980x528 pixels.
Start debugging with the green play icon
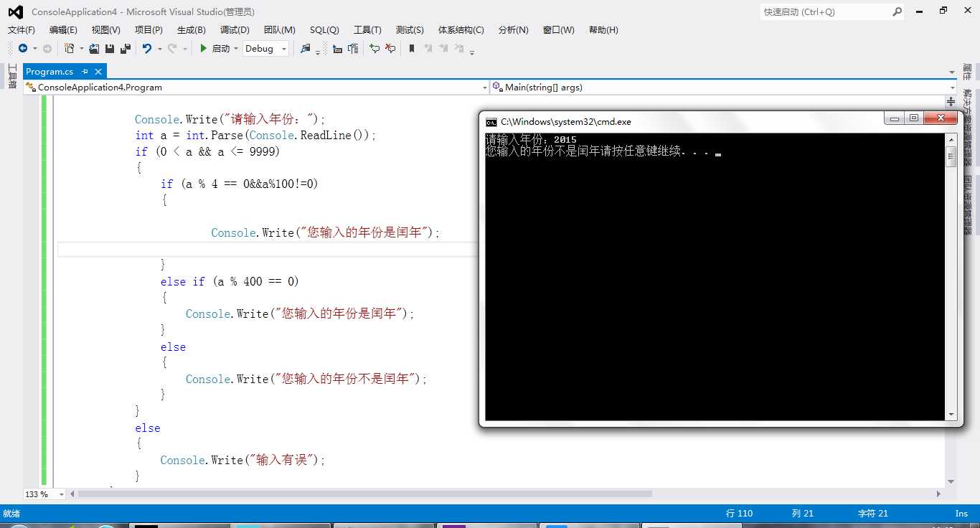204,49
